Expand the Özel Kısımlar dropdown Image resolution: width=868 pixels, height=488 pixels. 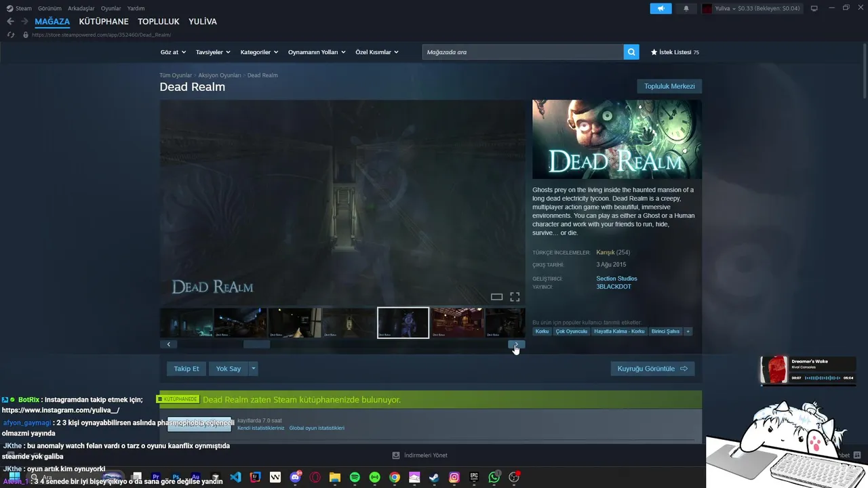[377, 52]
